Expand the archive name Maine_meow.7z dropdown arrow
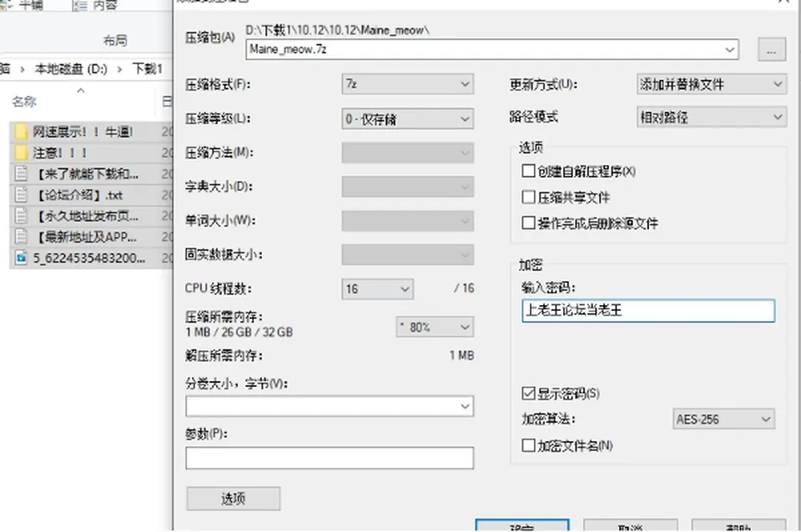The height and width of the screenshot is (532, 801). 729,49
